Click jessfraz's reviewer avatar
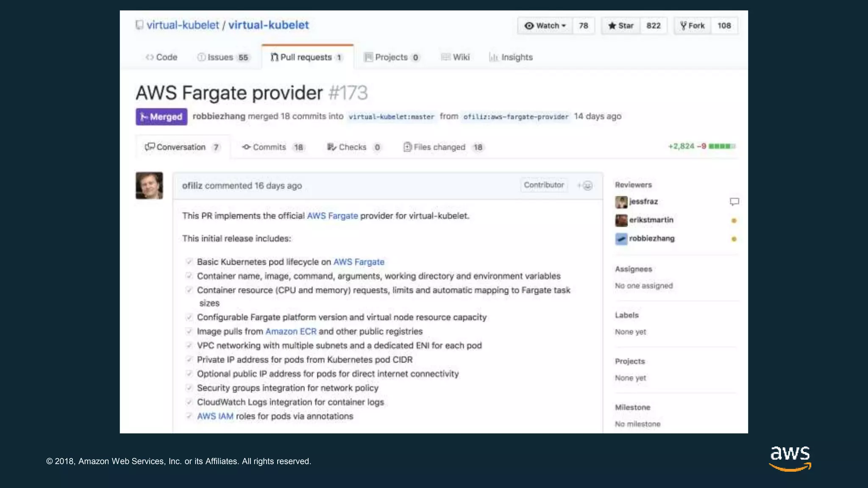The width and height of the screenshot is (868, 488). (x=621, y=202)
